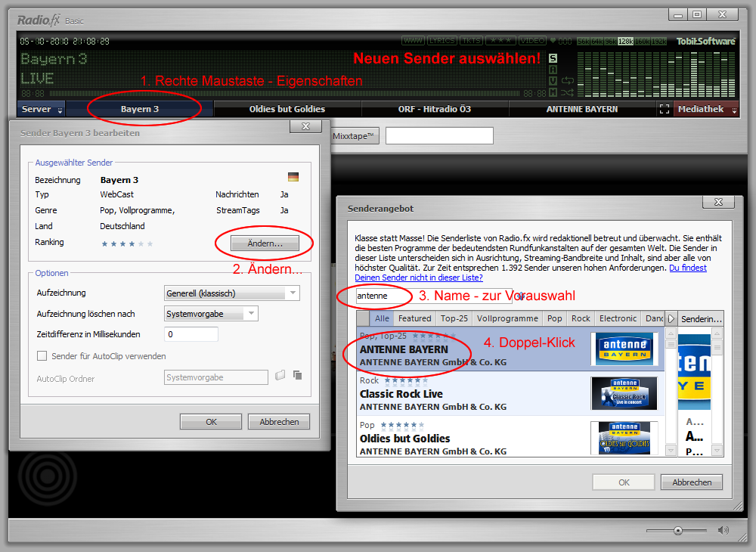
Task: Open the Server dropdown menu
Action: [42, 109]
